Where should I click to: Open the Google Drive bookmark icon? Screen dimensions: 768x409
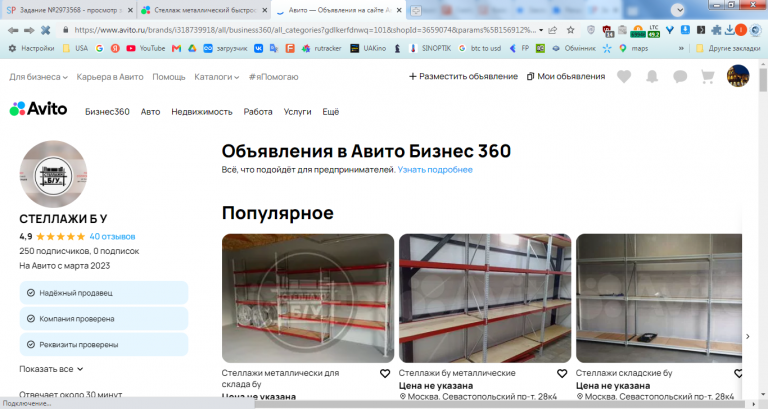coord(192,48)
